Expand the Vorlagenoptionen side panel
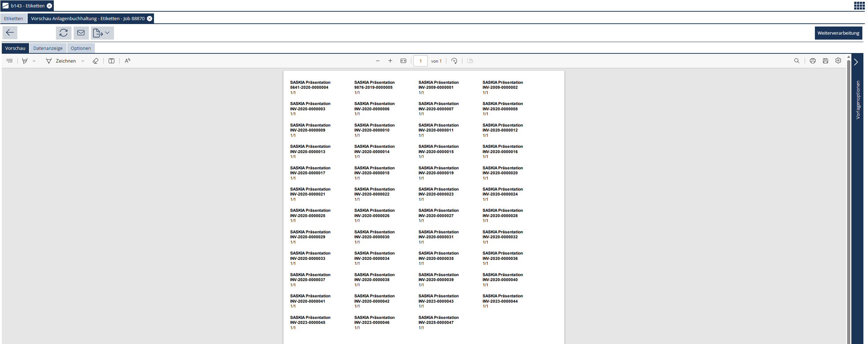Viewport: 868px width, 344px height. pos(856,62)
